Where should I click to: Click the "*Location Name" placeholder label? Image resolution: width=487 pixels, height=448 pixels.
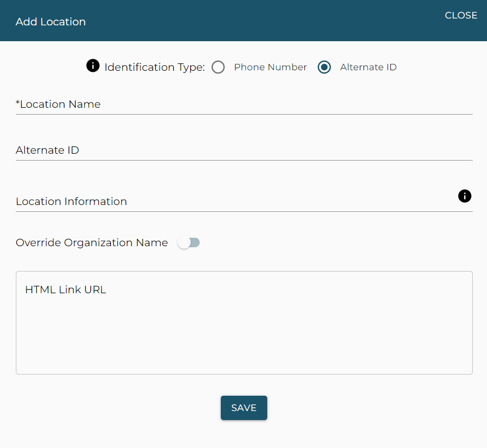coord(58,104)
